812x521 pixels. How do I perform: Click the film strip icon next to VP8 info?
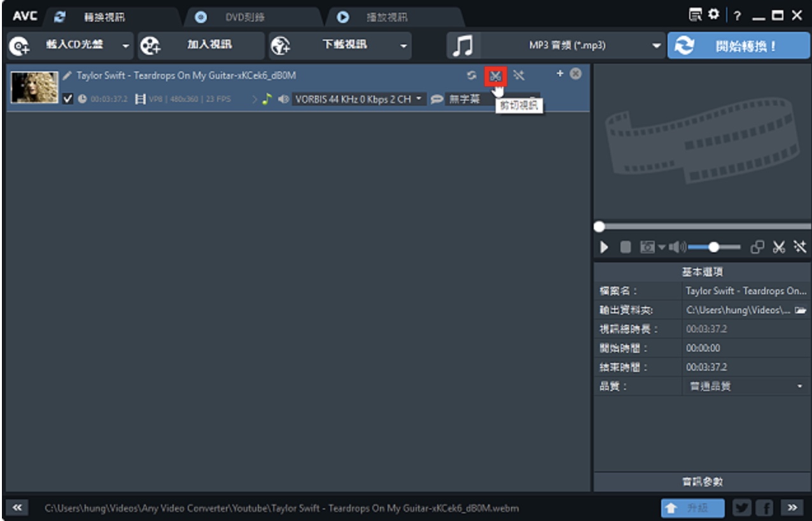[x=141, y=99]
